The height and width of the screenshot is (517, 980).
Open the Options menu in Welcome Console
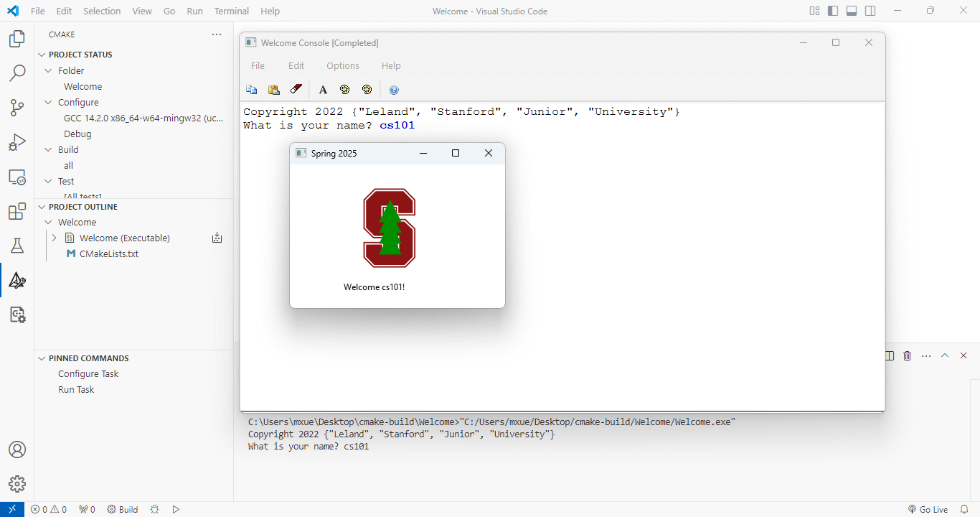tap(343, 65)
